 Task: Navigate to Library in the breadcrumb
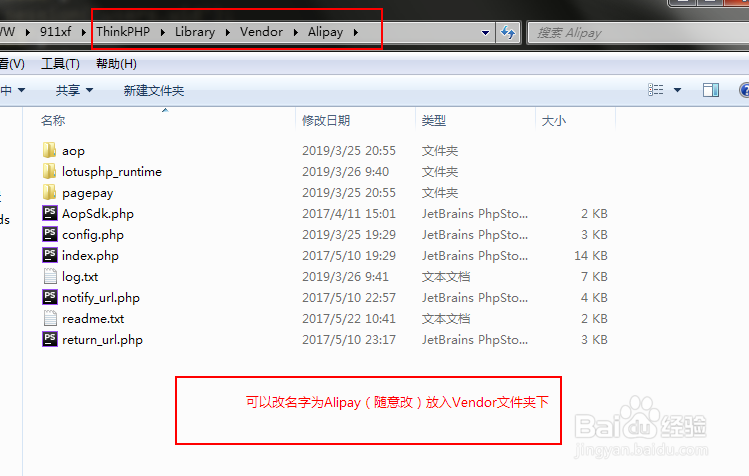(x=195, y=32)
